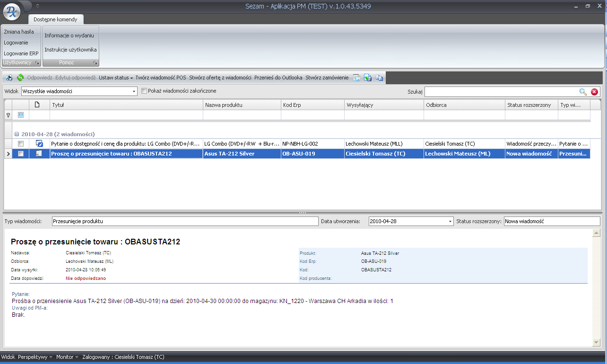
Task: Click Zalogowany : Ciesielski Tomasz (TC) status text
Action: click(123, 357)
